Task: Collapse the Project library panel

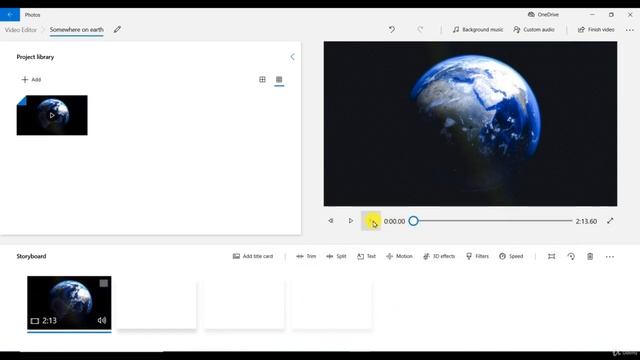Action: coord(292,57)
